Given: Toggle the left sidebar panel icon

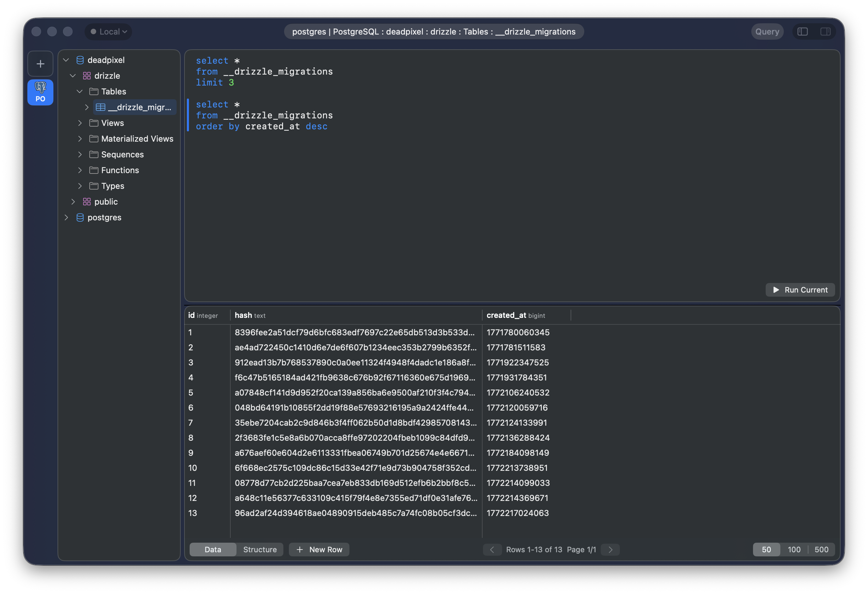Looking at the screenshot, I should [x=803, y=32].
